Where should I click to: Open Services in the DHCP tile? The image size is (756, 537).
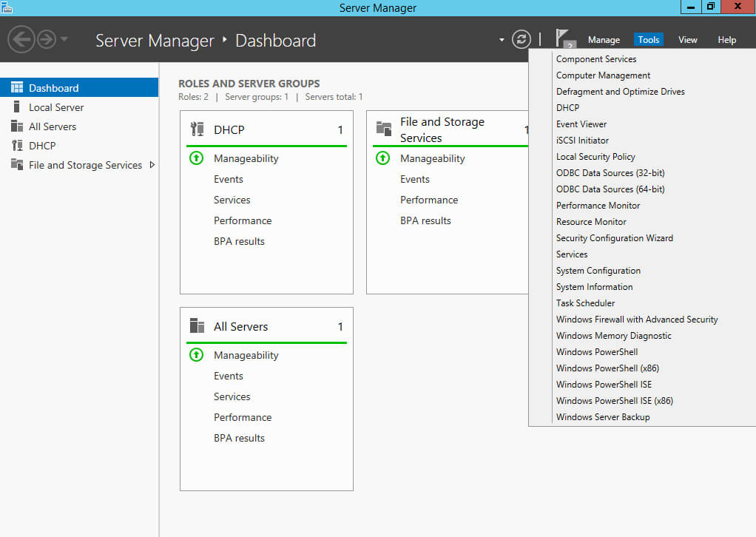(232, 200)
